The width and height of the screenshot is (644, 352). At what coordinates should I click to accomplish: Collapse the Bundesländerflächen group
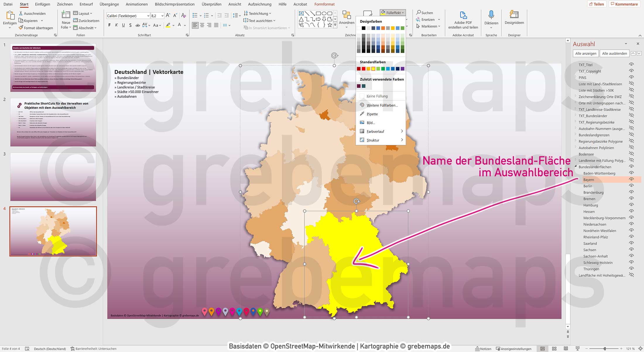(x=576, y=167)
